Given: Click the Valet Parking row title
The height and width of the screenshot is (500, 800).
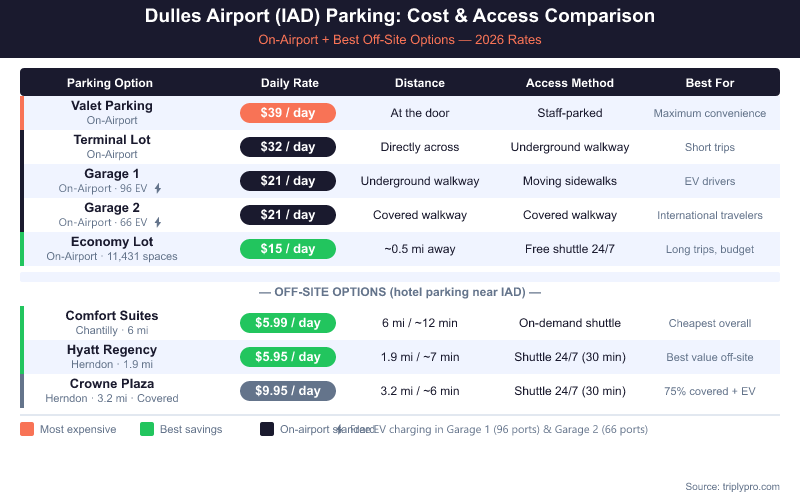Looking at the screenshot, I should coord(112,106).
